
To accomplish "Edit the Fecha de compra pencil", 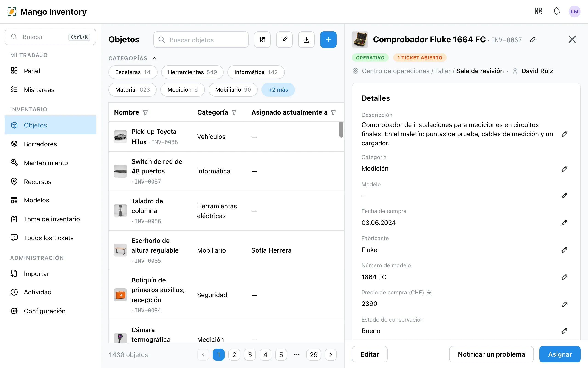I will coord(564,223).
